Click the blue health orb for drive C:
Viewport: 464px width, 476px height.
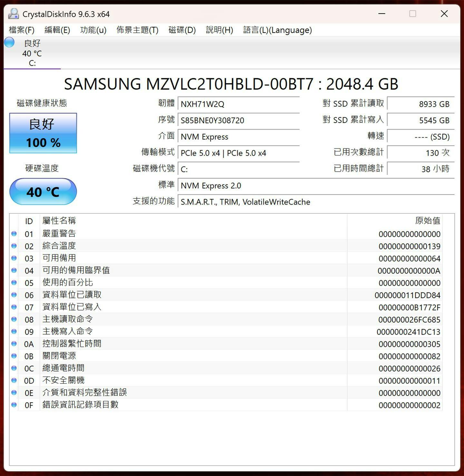[x=9, y=42]
